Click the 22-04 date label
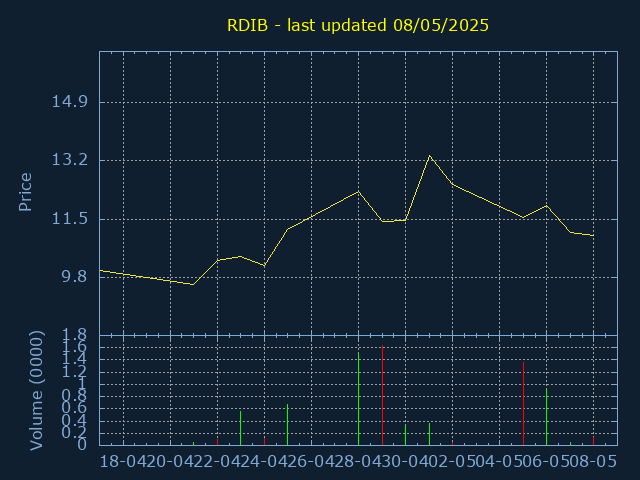The width and height of the screenshot is (640, 480). click(x=217, y=461)
